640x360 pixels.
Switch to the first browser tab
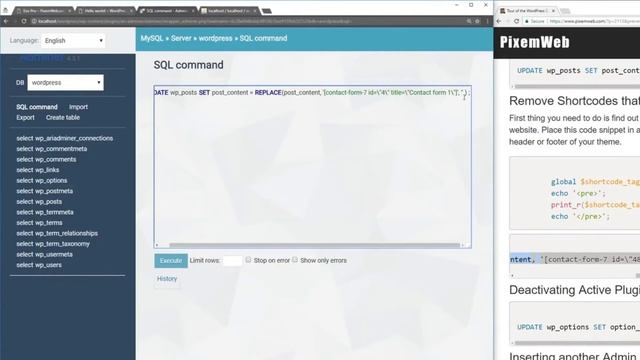(x=43, y=11)
